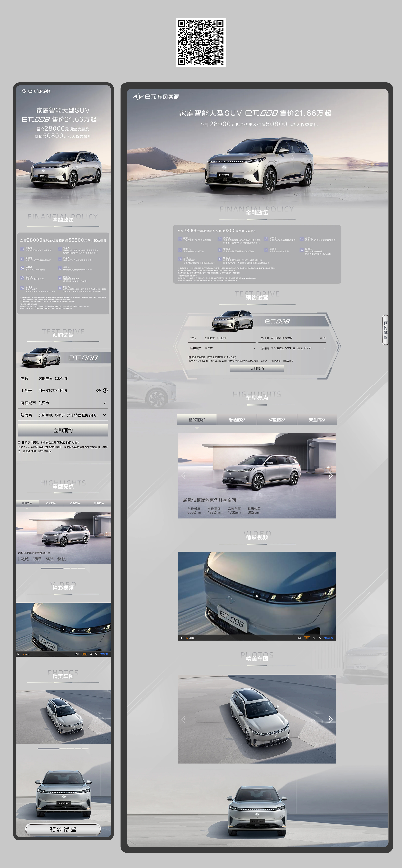Toggle phone number visibility in desktop form

click(x=320, y=338)
